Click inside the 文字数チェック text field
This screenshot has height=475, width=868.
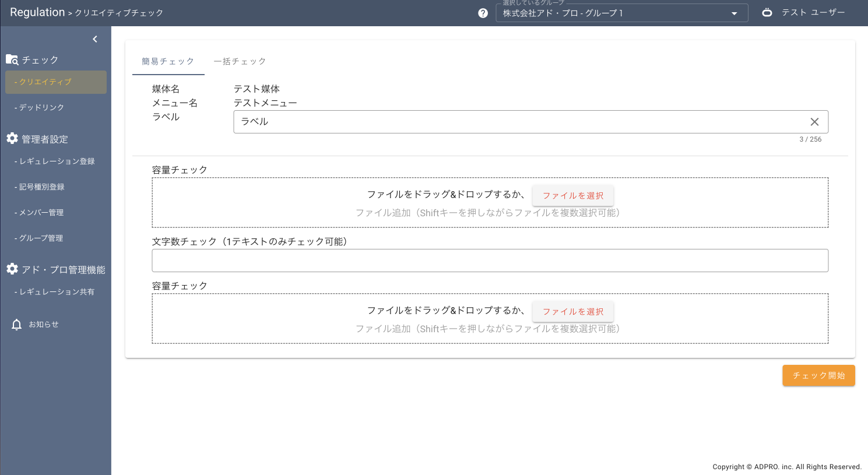tap(490, 260)
